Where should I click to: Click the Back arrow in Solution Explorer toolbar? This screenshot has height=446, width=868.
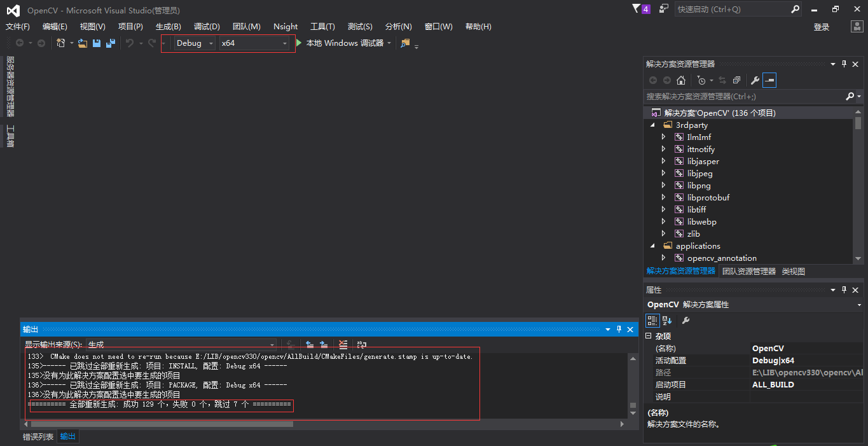pyautogui.click(x=653, y=80)
